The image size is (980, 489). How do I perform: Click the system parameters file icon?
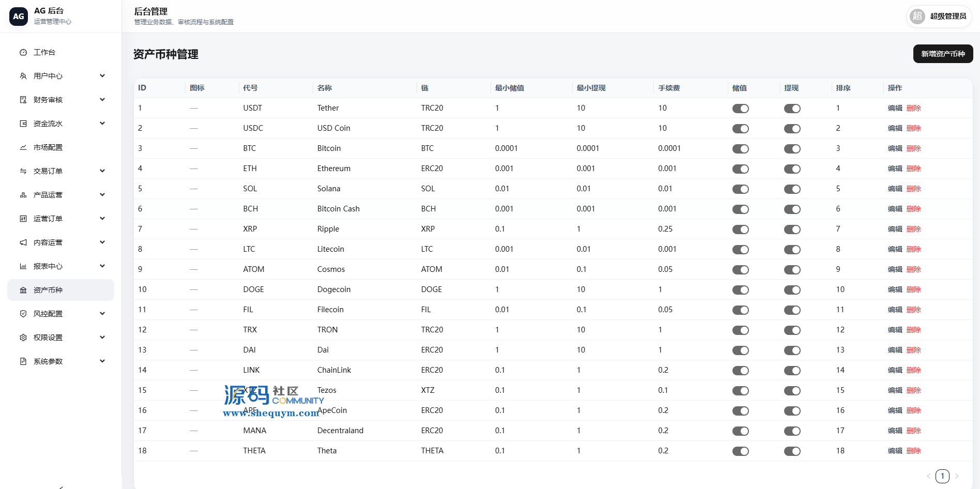(23, 361)
